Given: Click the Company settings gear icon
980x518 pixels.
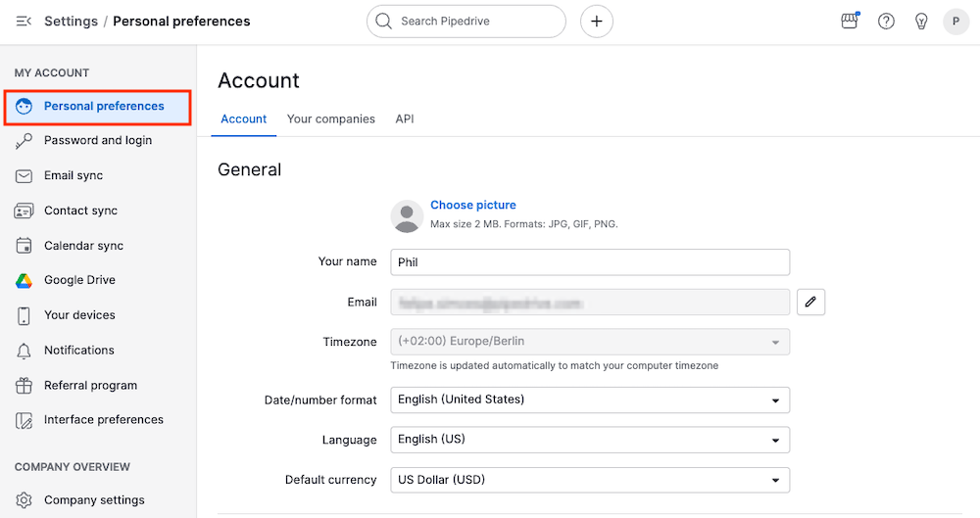Looking at the screenshot, I should point(24,499).
